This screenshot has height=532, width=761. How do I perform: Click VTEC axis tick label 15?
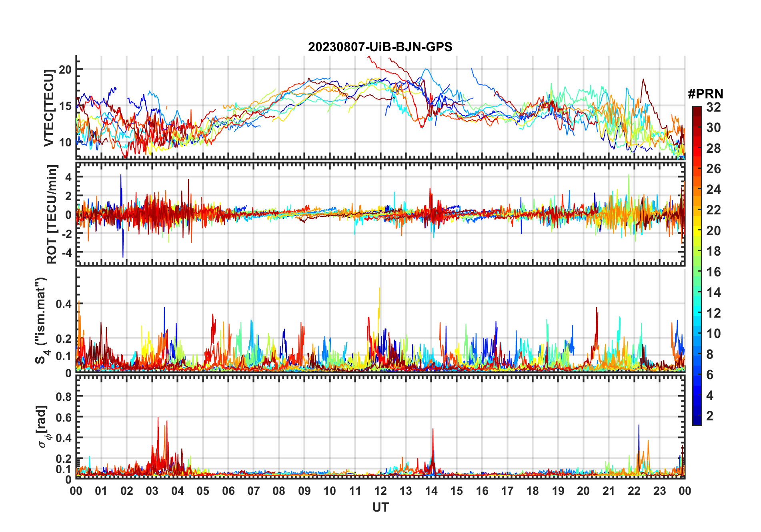pos(65,106)
